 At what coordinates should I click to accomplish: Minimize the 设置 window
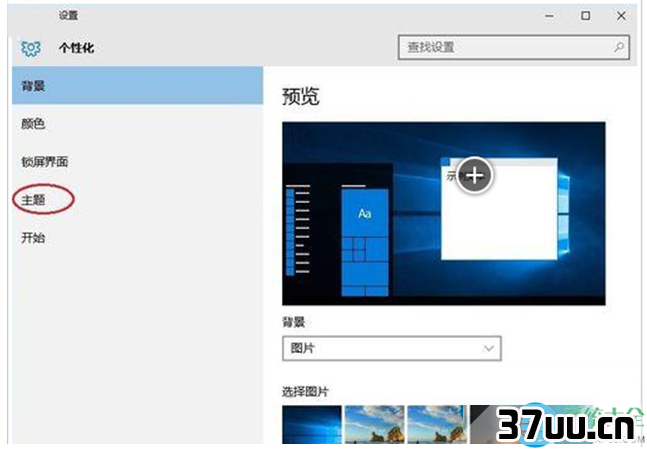click(549, 16)
